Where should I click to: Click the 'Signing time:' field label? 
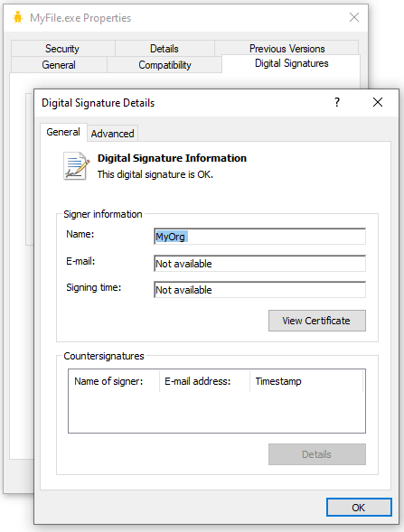click(x=94, y=288)
